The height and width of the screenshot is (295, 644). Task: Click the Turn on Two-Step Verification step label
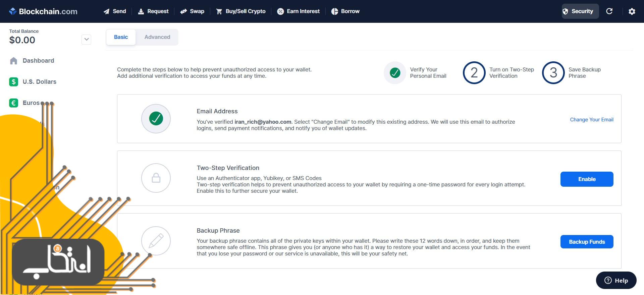pos(512,73)
